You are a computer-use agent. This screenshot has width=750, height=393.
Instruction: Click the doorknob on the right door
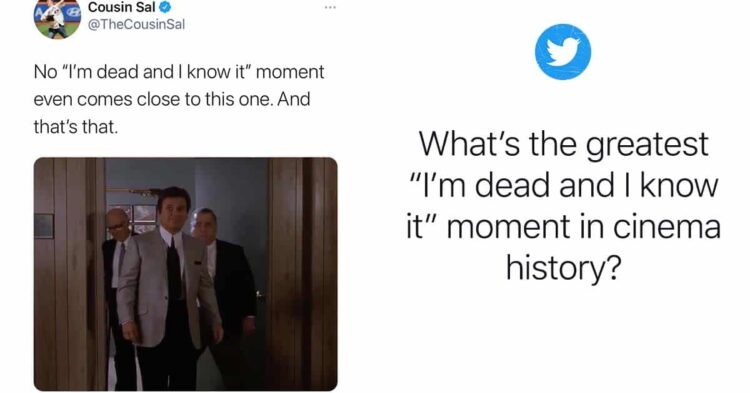coord(260,296)
